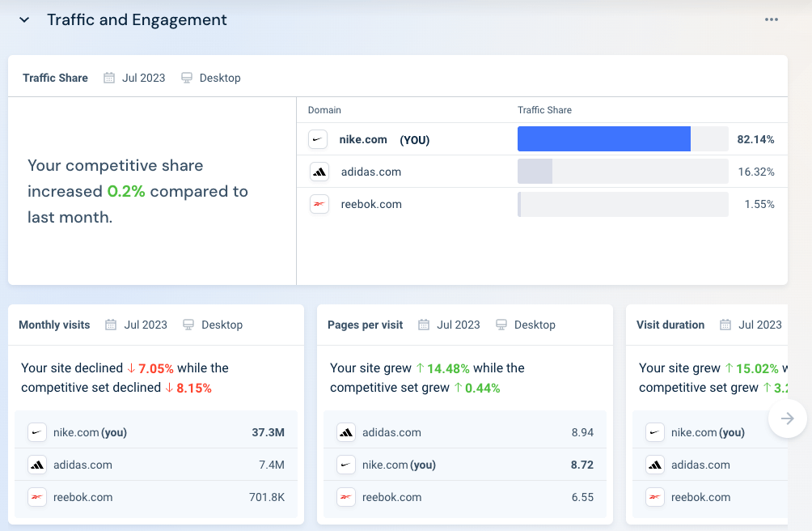Select nike.com domain in Traffic Share table
This screenshot has width=812, height=531.
363,139
